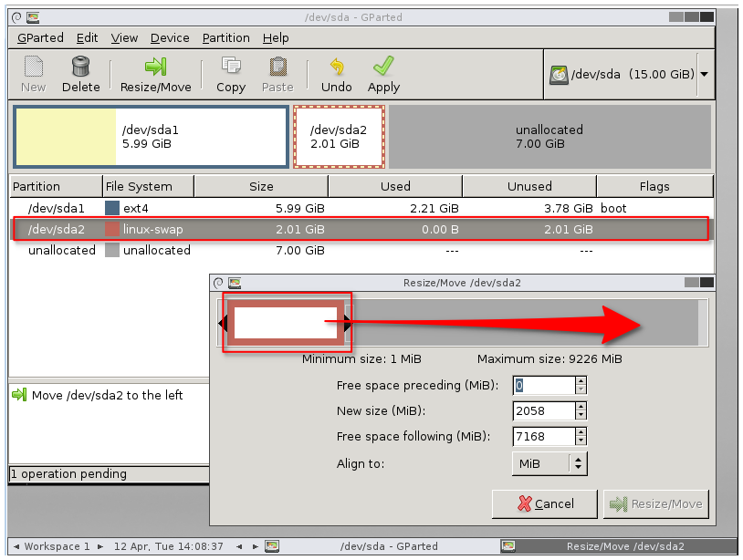This screenshot has width=743, height=560.
Task: Open the Align to MiB dropdown
Action: click(x=549, y=464)
